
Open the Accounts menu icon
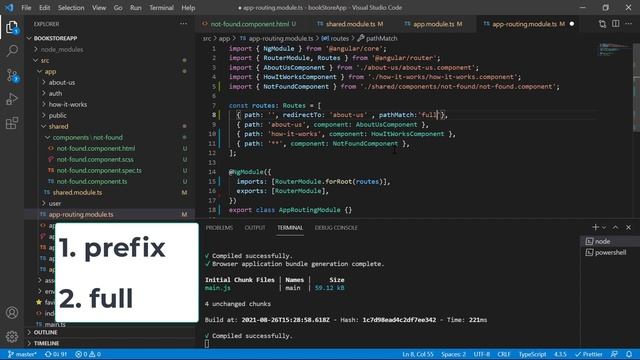12,313
